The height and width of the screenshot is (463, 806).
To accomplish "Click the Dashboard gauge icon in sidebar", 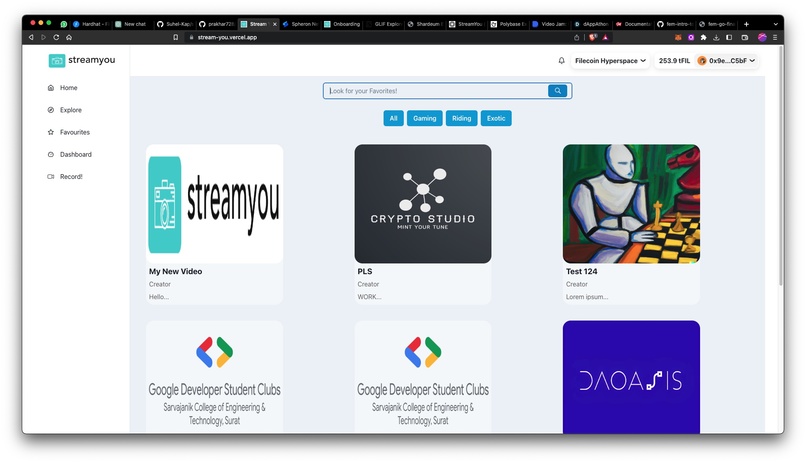I will coord(51,154).
